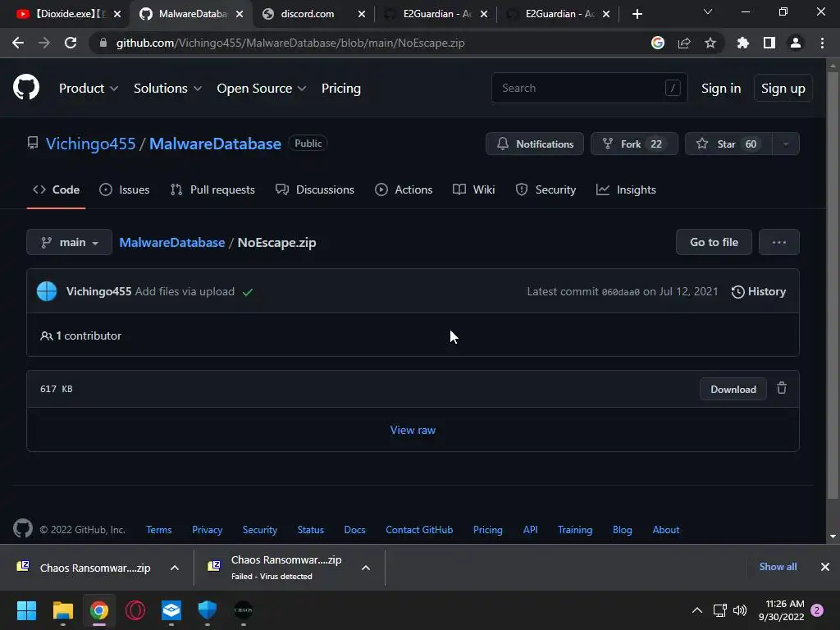Screen dimensions: 840x630
Task: Launch Opera from the taskbar
Action: pyautogui.click(x=135, y=610)
